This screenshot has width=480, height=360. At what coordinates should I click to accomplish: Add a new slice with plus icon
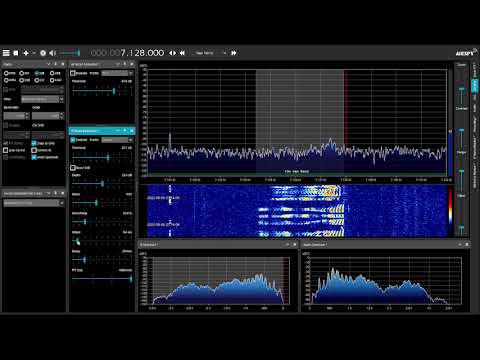click(x=26, y=53)
